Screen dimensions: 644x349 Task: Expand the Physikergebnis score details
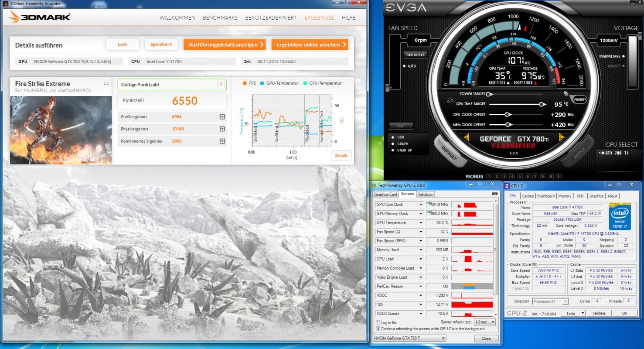click(x=222, y=129)
